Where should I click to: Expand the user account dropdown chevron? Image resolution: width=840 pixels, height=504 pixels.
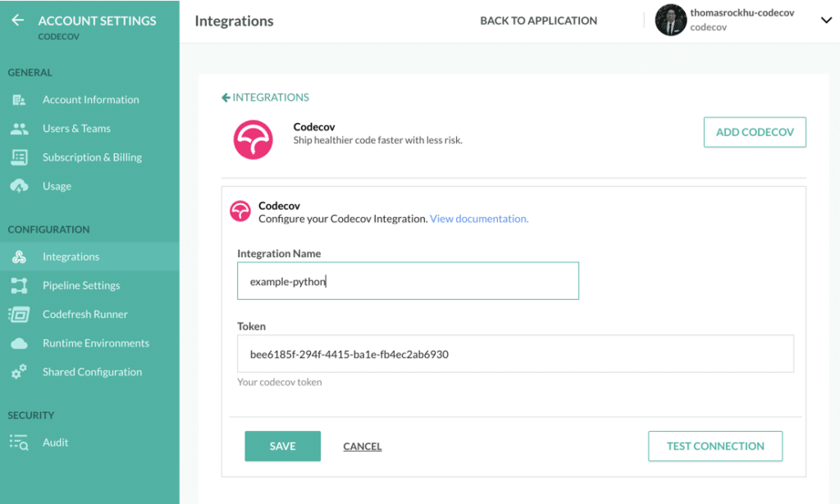click(826, 21)
